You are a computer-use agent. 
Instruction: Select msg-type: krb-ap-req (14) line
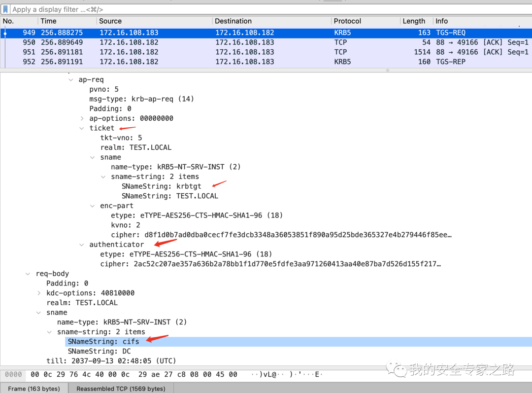click(x=141, y=99)
